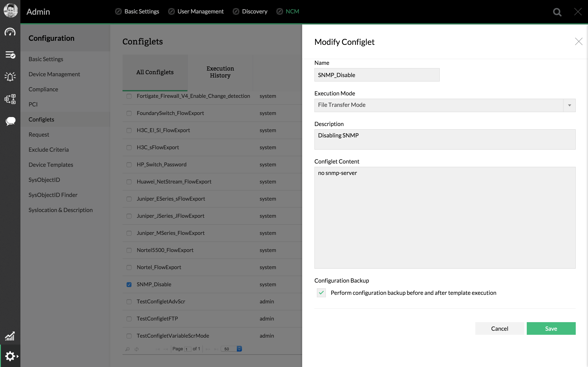Open the dashboard speedometer icon in sidebar
The width and height of the screenshot is (588, 367).
click(10, 32)
